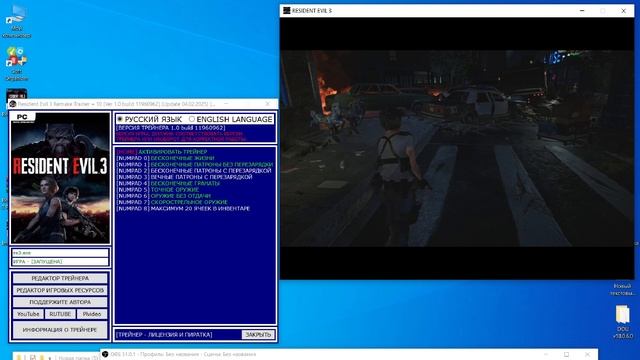Open the Plvideo link button
This screenshot has width=640, height=360.
coord(92,314)
